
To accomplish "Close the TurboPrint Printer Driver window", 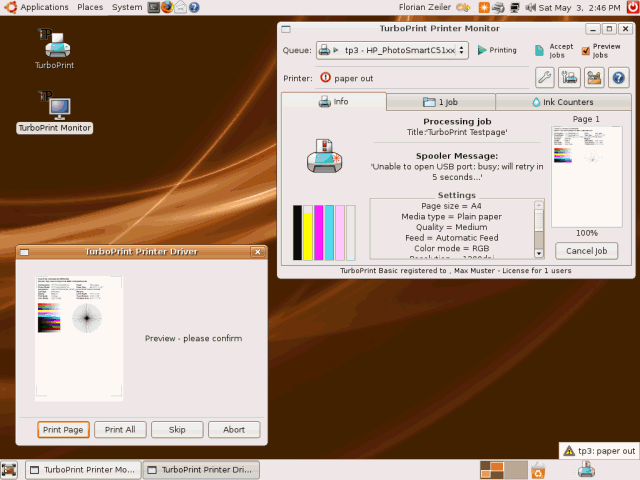I will [258, 252].
